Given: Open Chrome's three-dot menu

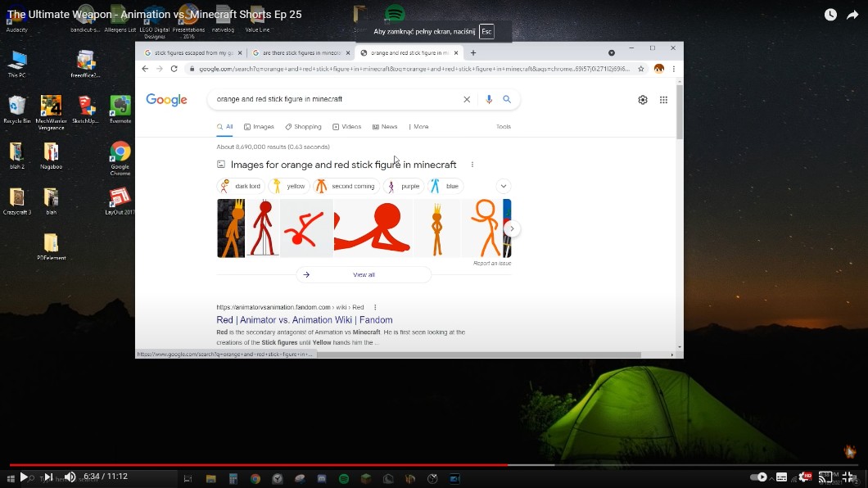Looking at the screenshot, I should tap(674, 69).
